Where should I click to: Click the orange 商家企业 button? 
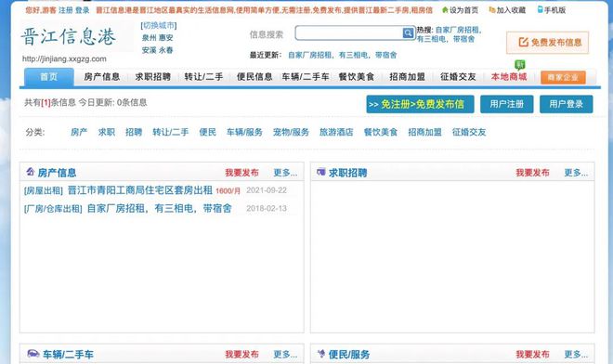[563, 77]
